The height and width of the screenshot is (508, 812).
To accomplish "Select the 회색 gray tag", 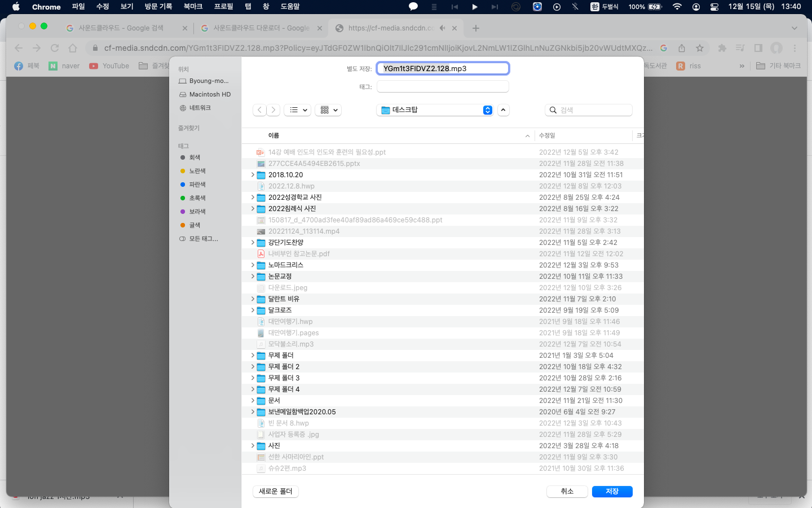I will tap(190, 157).
